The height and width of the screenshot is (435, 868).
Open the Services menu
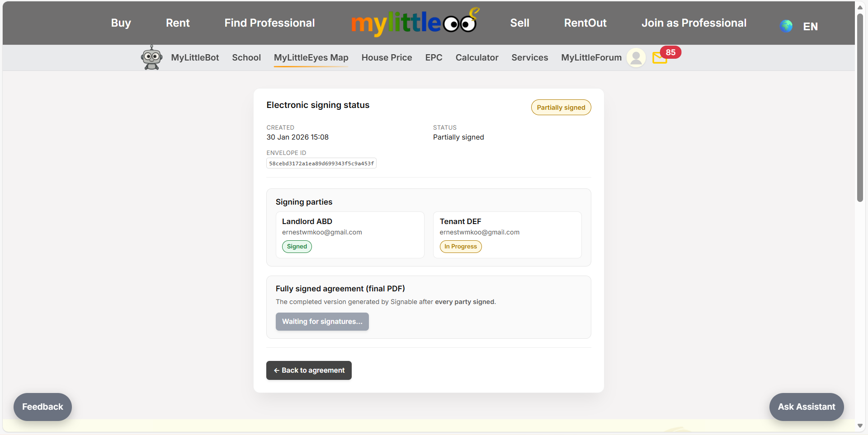pos(529,57)
